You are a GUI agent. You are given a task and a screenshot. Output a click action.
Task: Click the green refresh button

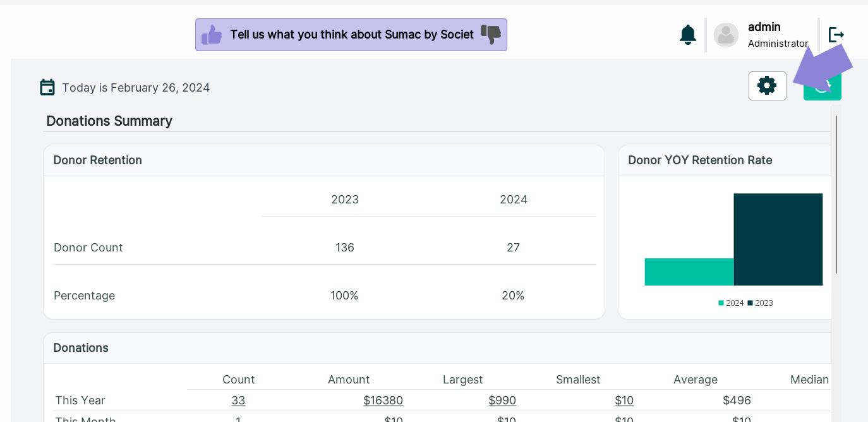822,87
